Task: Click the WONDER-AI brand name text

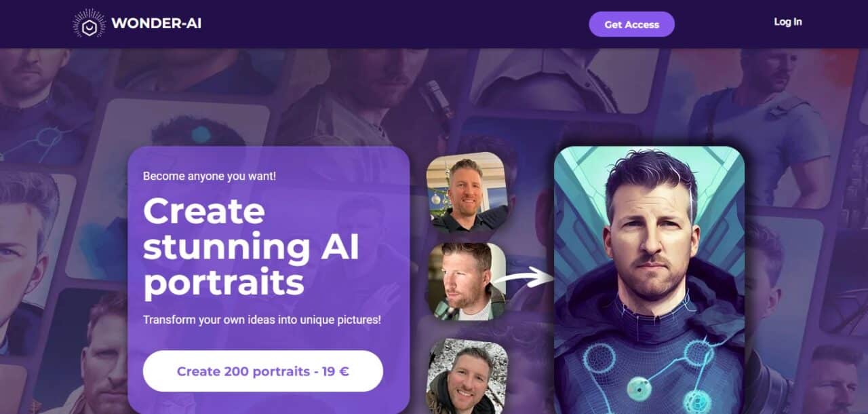Action: pos(156,23)
